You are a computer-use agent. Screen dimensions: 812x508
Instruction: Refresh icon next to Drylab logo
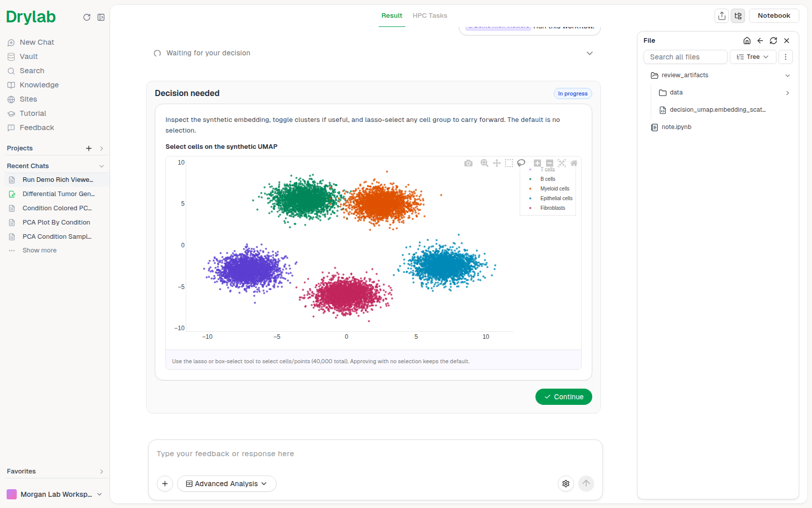coord(87,17)
